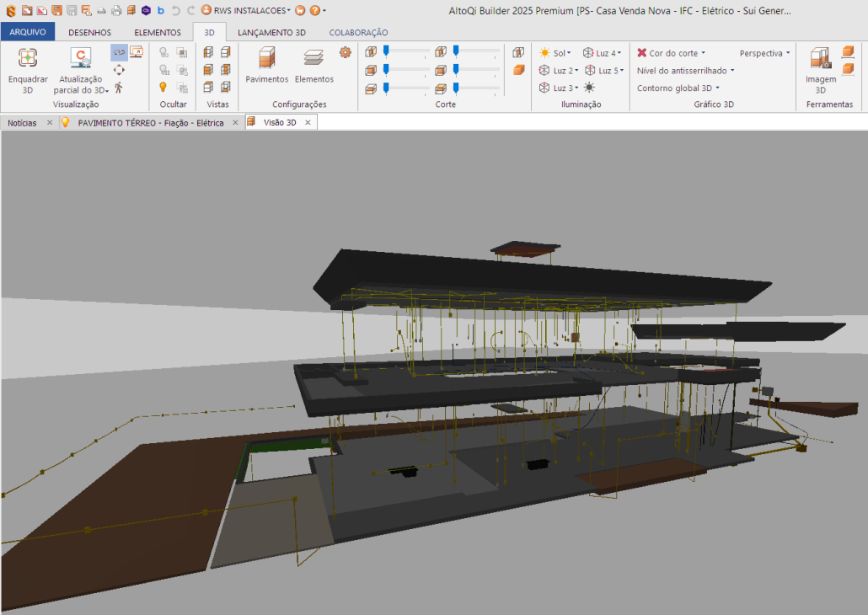Click the Enquadrar 3D icon
Viewport: 868px width, 615px height.
pos(28,58)
